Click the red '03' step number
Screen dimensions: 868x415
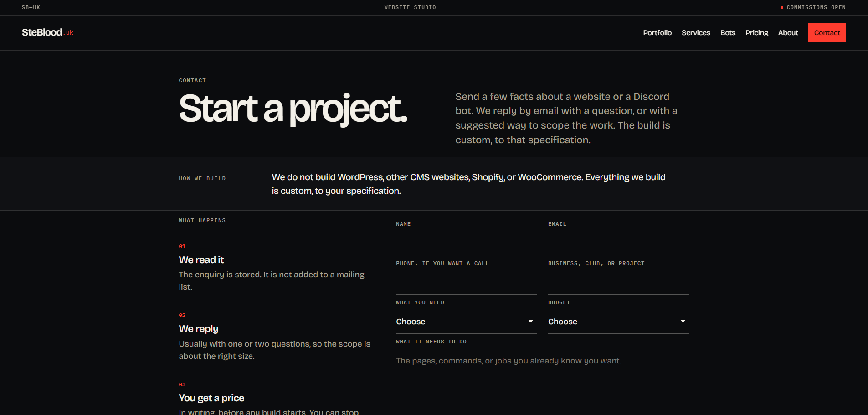click(182, 384)
